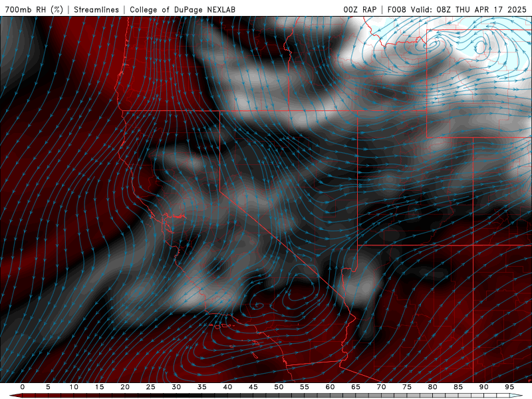Click the "F008" forecast hour label
The width and height of the screenshot is (532, 399).
tap(396, 9)
